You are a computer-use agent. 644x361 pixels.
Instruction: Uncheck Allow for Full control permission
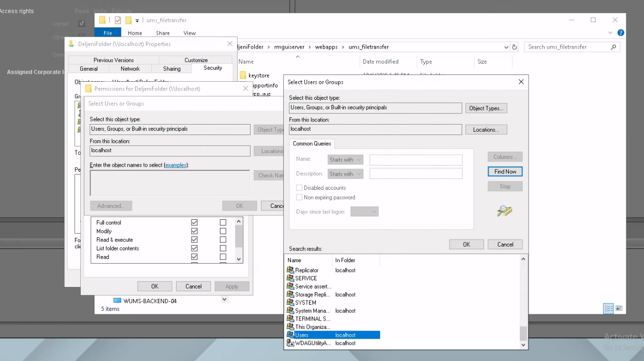(x=195, y=222)
